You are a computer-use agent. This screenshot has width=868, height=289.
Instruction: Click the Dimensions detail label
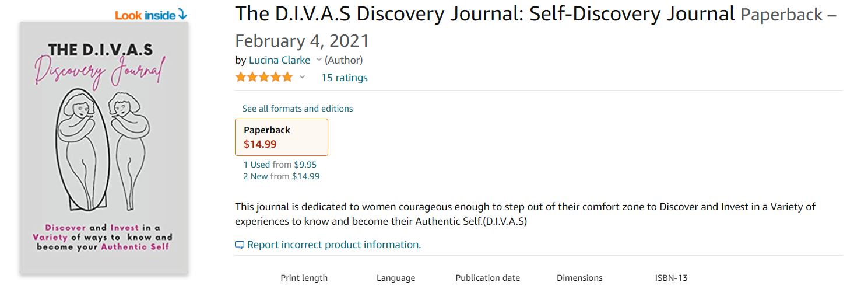coord(579,278)
